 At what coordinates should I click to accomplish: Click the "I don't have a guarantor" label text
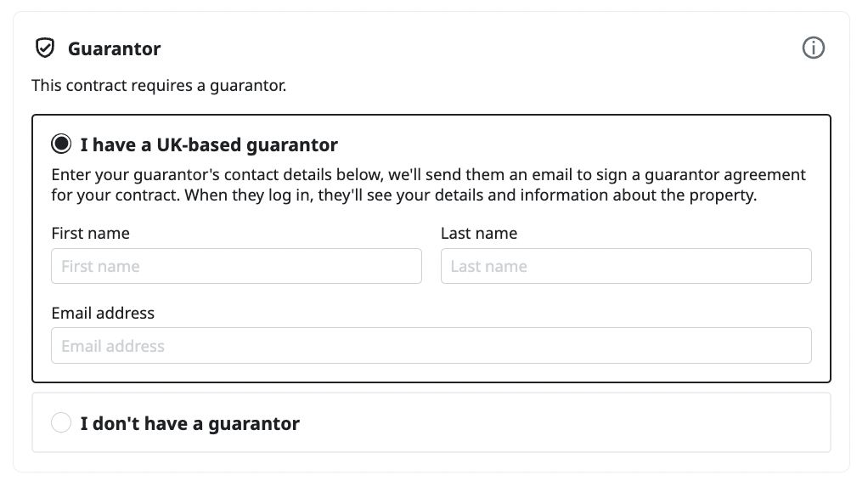click(190, 423)
